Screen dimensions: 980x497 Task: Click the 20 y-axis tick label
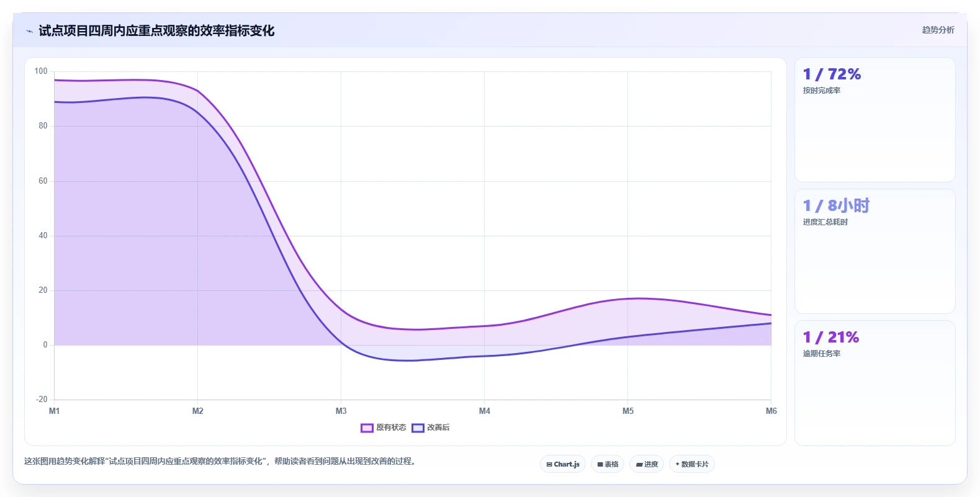[43, 290]
